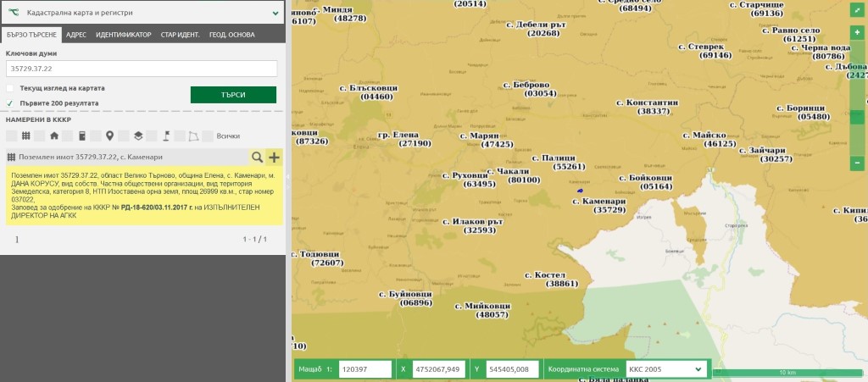This screenshot has height=382, width=868.
Task: Click the magnifier icon on the Каменари result
Action: pyautogui.click(x=257, y=157)
